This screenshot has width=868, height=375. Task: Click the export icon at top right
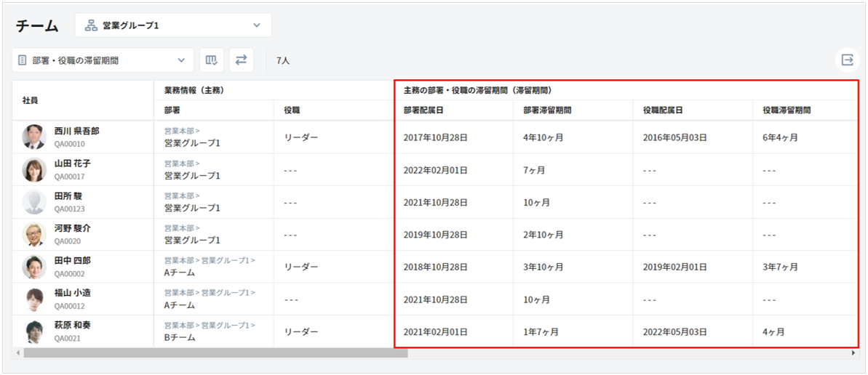[x=847, y=60]
